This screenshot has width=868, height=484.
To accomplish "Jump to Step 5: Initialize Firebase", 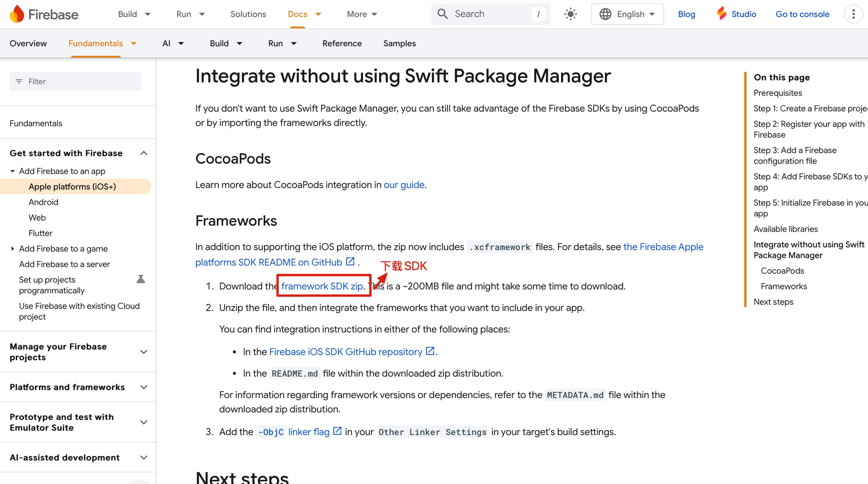I will [810, 208].
